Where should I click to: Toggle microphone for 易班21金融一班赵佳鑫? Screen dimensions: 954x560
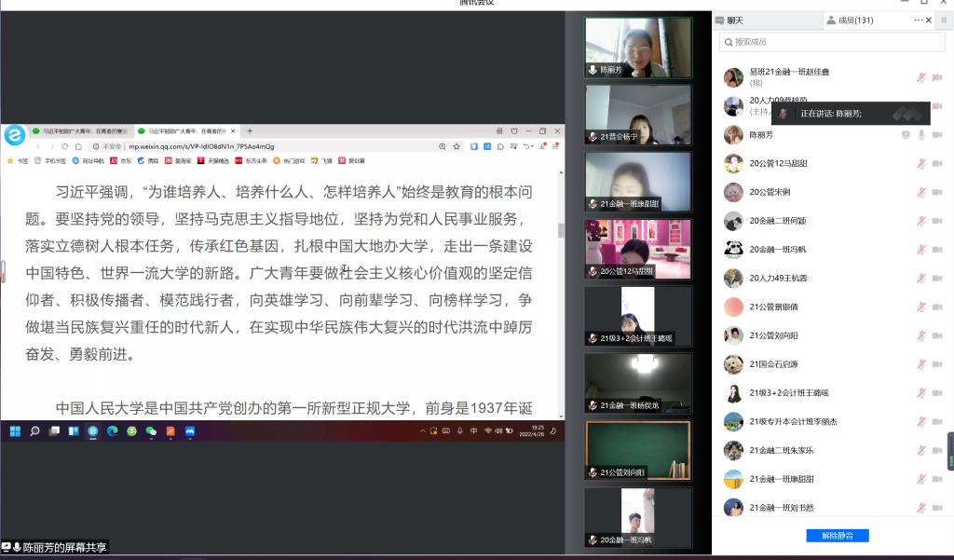coord(920,77)
